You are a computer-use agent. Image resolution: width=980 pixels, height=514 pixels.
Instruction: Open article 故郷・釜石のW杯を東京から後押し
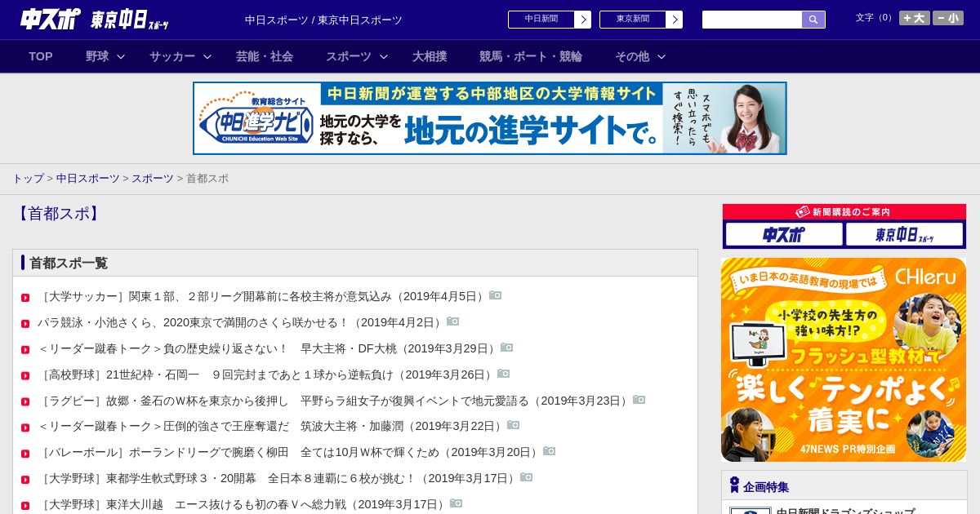point(335,401)
